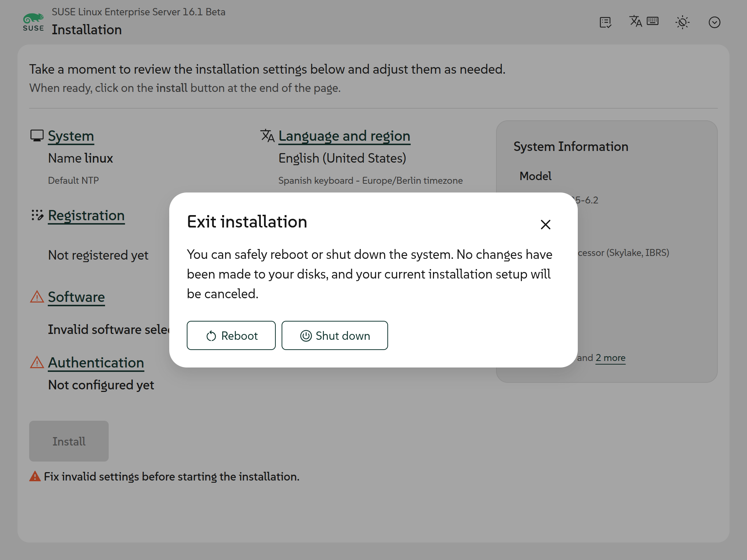Toggle the light/dark theme icon
Viewport: 747px width, 560px height.
(682, 23)
